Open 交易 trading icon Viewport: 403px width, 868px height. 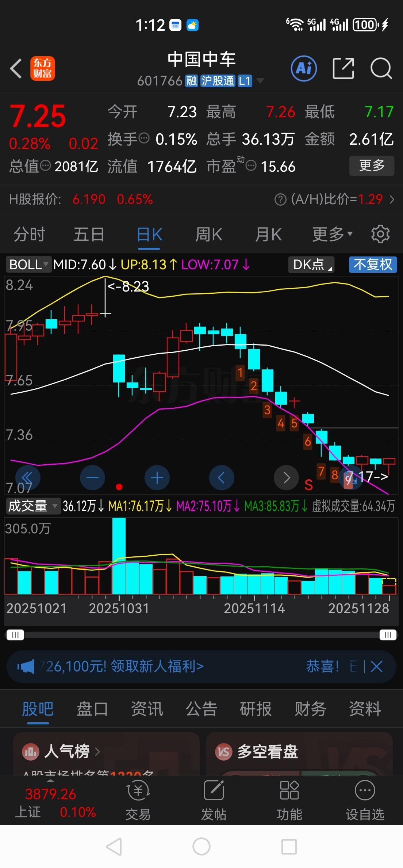pyautogui.click(x=138, y=791)
